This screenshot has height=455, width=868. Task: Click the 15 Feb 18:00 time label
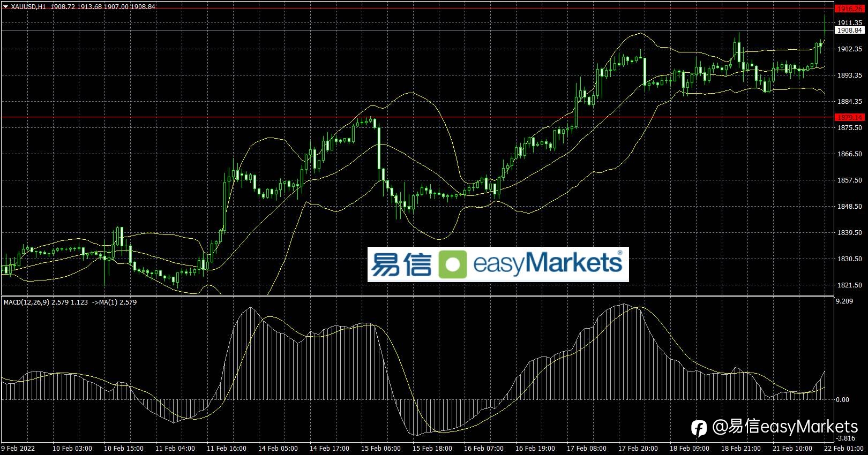[432, 449]
